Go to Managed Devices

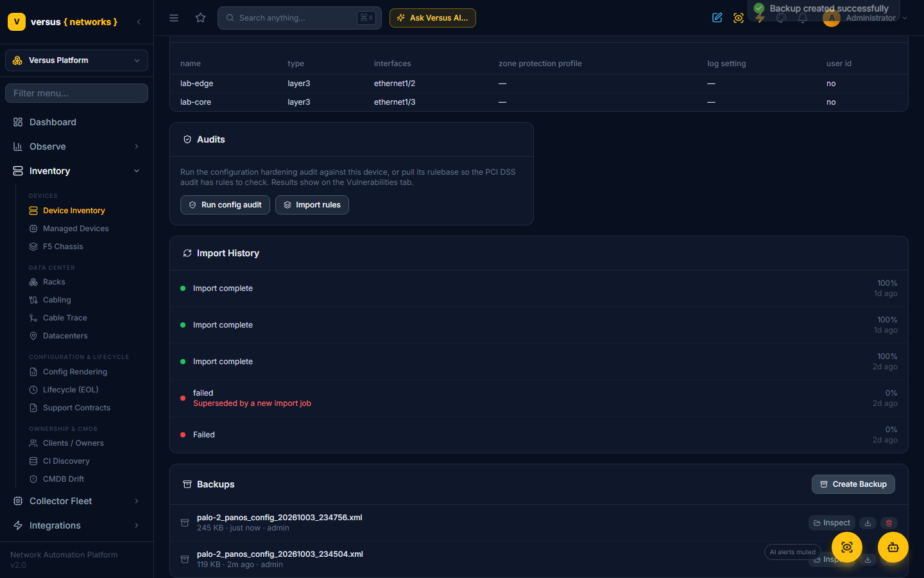pos(76,229)
